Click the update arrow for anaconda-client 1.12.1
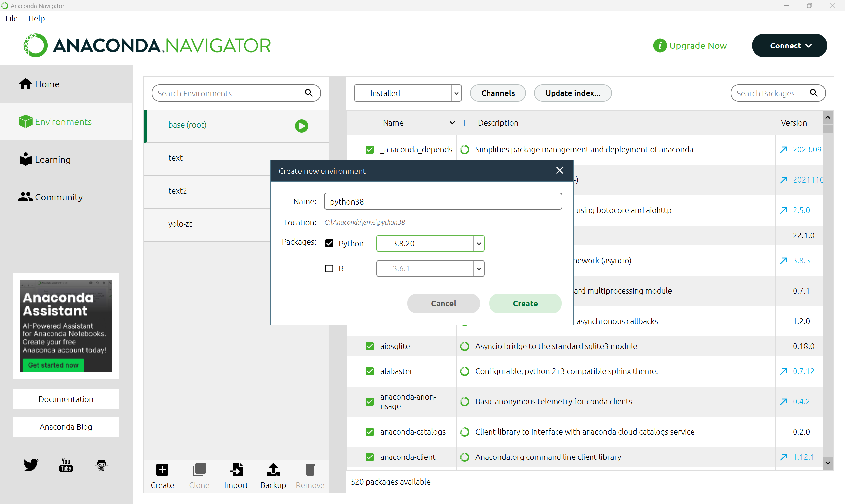This screenshot has width=845, height=504. point(784,457)
